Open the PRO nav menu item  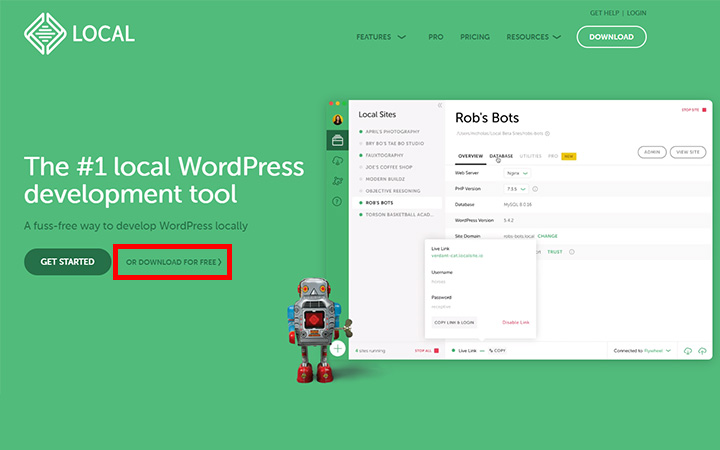point(436,37)
